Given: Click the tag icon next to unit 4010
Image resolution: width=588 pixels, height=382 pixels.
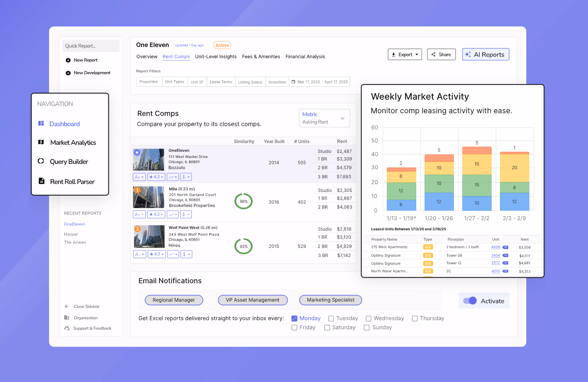Looking at the screenshot, I should [506, 271].
